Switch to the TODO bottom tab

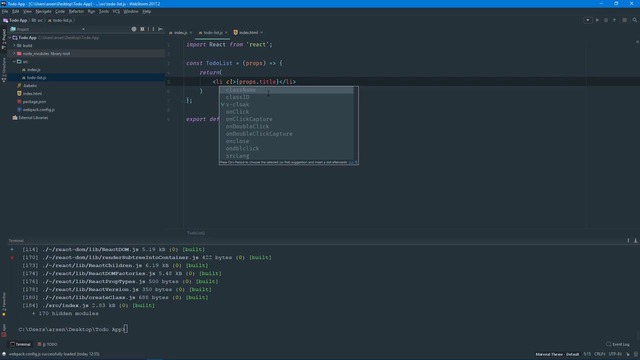[x=48, y=344]
